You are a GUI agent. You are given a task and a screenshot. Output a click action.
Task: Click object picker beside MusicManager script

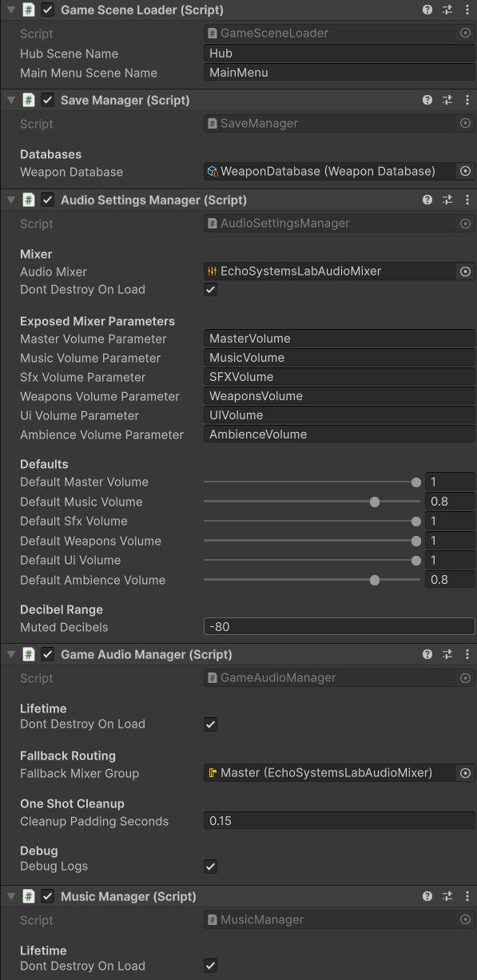pyautogui.click(x=465, y=919)
